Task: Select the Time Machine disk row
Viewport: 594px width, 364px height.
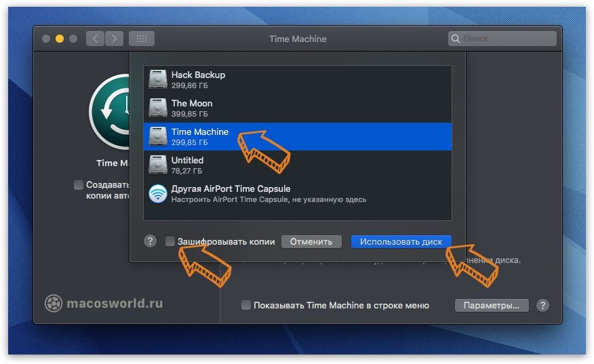Action: click(298, 137)
